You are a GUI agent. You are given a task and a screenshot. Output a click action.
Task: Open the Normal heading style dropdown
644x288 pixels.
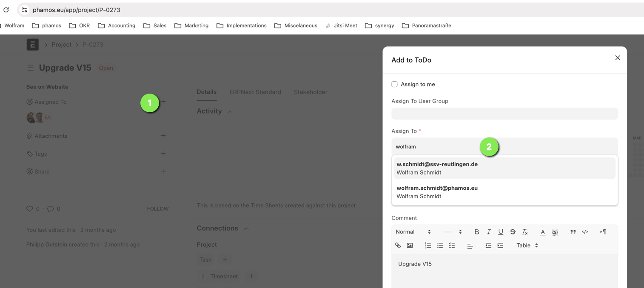coord(413,232)
